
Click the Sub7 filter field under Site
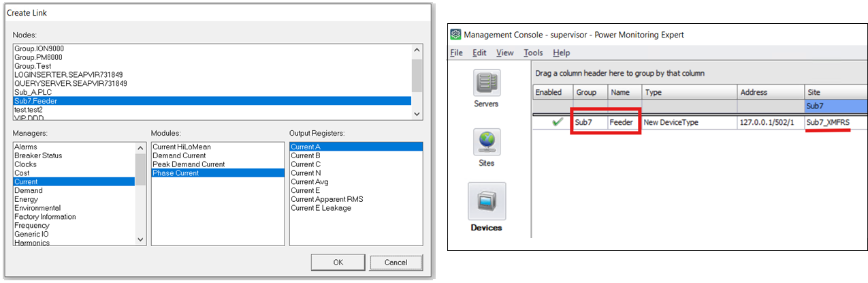[835, 106]
